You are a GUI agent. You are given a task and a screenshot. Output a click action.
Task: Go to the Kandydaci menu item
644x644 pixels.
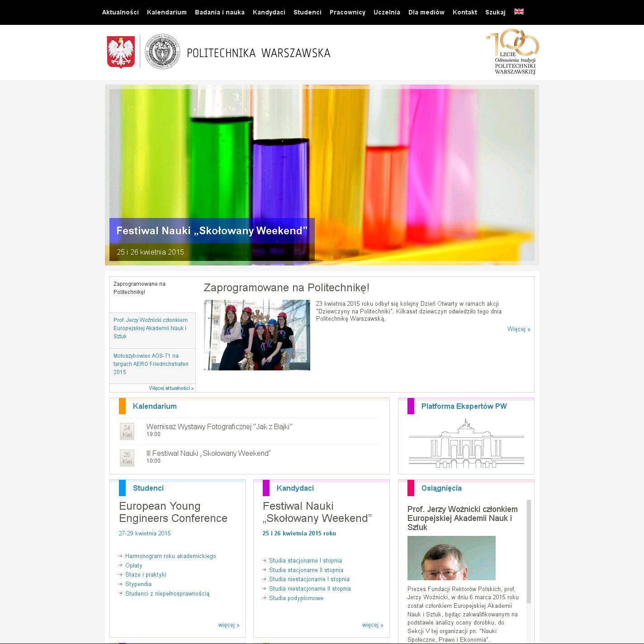269,12
